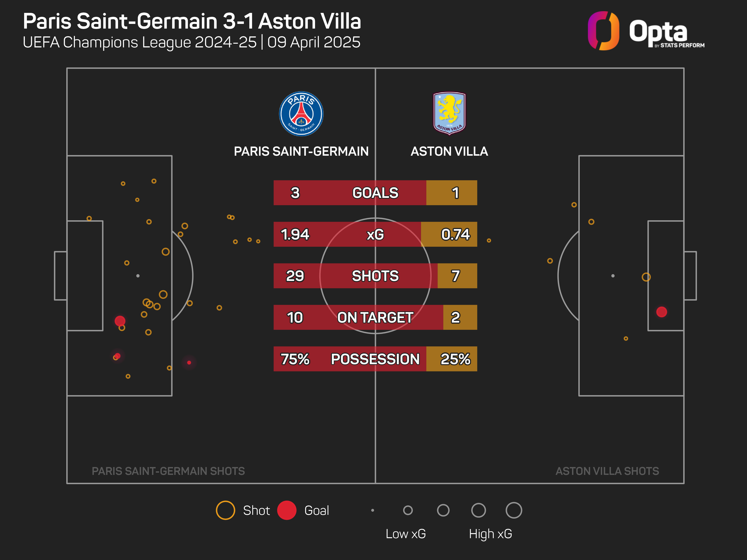Click the Aston Villa shot beside six-yard box

(x=646, y=277)
